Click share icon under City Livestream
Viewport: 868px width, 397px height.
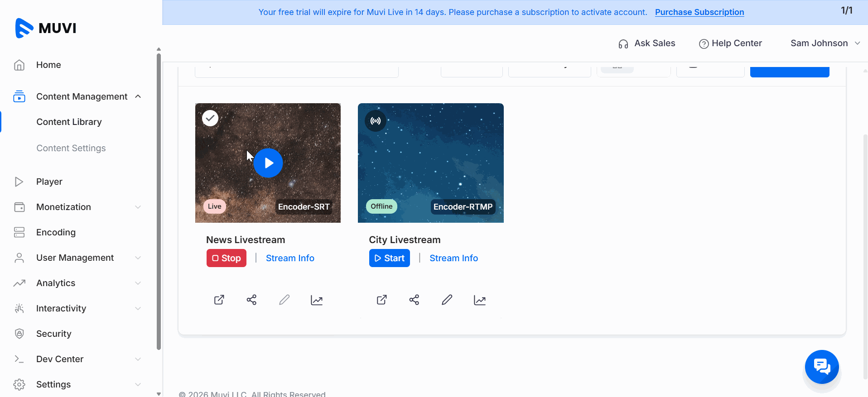pos(414,300)
